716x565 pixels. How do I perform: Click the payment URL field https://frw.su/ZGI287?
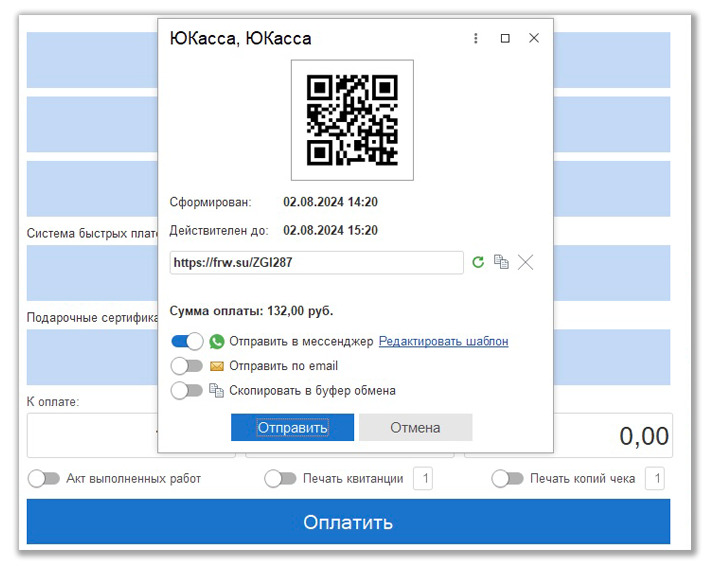(x=316, y=263)
